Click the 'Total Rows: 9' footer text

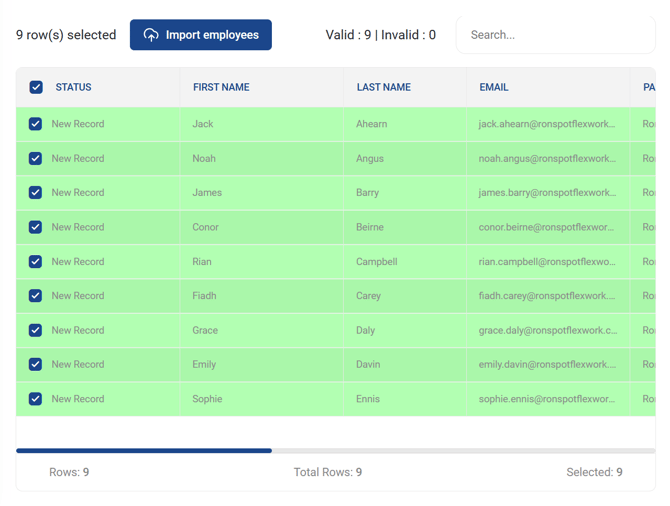point(328,472)
